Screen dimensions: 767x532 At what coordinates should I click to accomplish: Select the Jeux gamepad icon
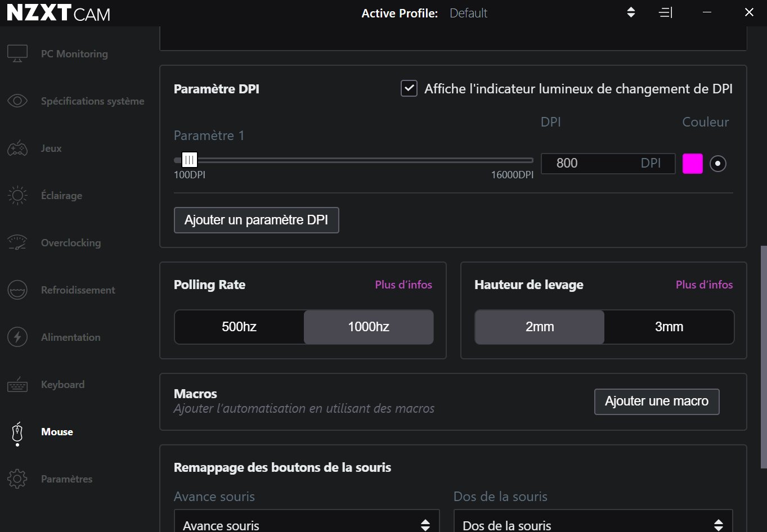click(x=17, y=148)
